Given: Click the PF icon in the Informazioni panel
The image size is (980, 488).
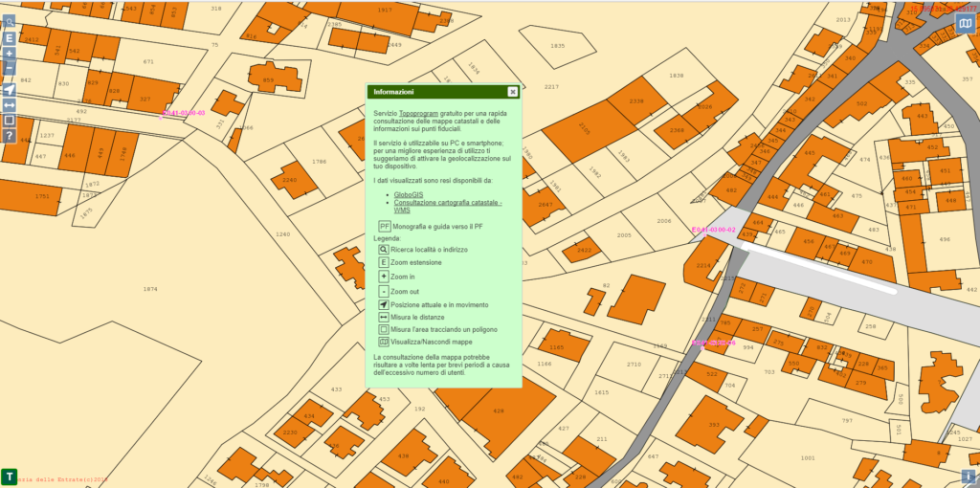Looking at the screenshot, I should coord(385,226).
